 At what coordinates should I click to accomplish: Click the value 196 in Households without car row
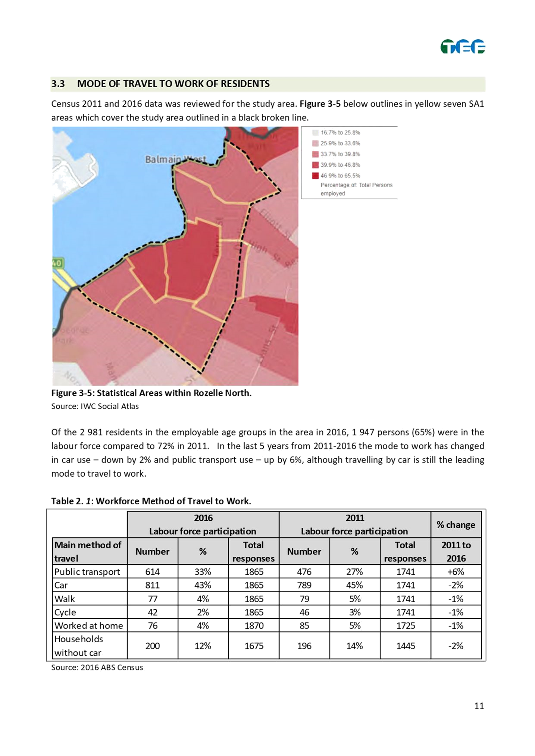point(304,646)
